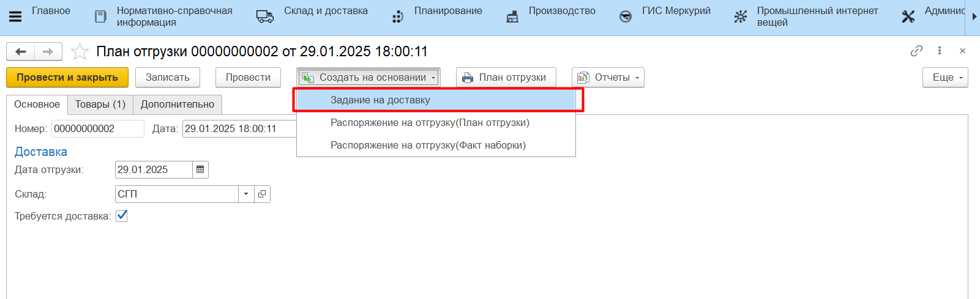980x299 pixels.
Task: Expand the Отчеты dropdown arrow
Action: click(637, 78)
